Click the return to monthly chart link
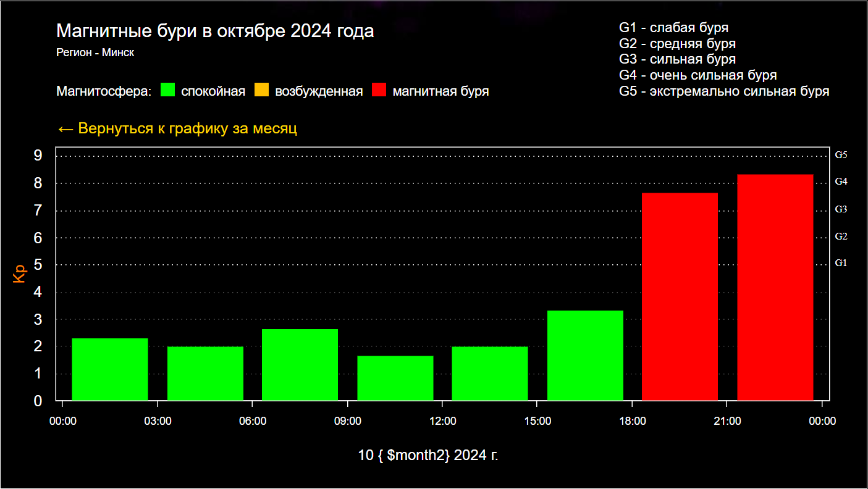This screenshot has height=489, width=868. [177, 129]
